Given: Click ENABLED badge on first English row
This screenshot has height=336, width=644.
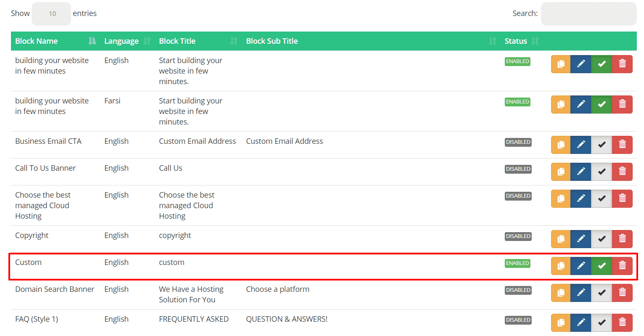Looking at the screenshot, I should coord(517,61).
